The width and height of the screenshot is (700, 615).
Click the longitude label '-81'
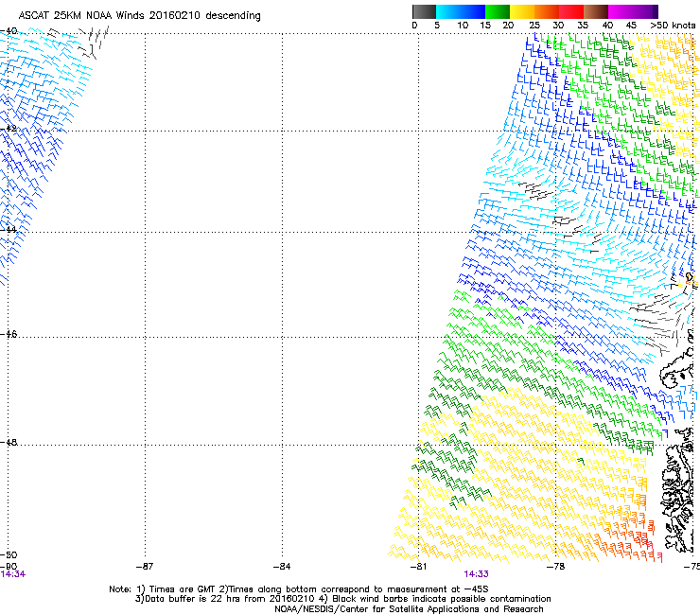(x=418, y=567)
